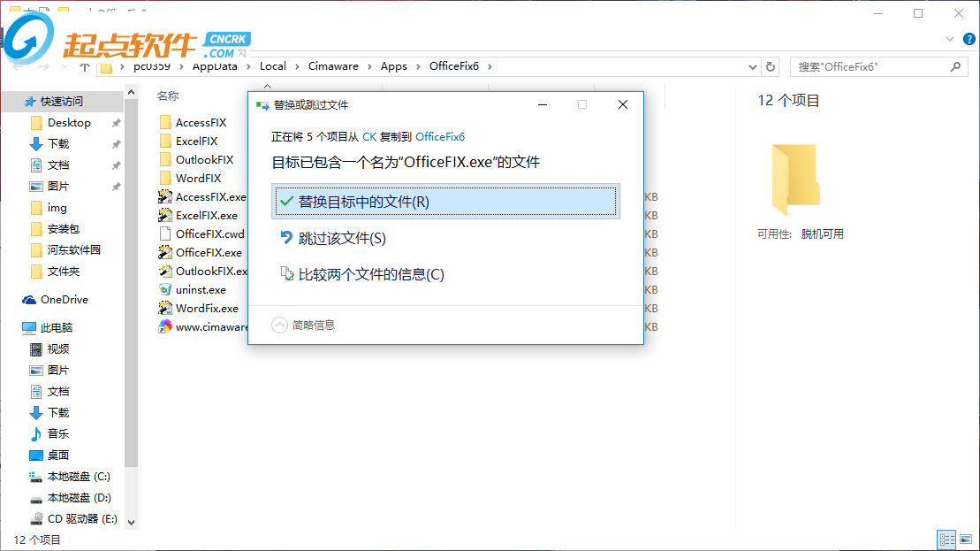
Task: Expand the chevron after AppData breadcrumb
Action: pos(248,66)
